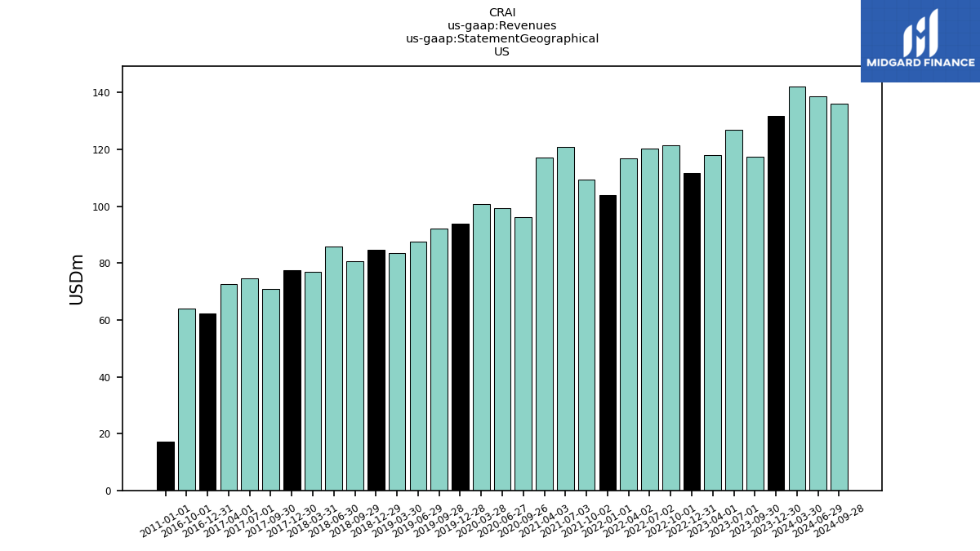Click the us-gaap:StatementGeographical title line
Image resolution: width=980 pixels, height=551 pixels.
coord(502,39)
